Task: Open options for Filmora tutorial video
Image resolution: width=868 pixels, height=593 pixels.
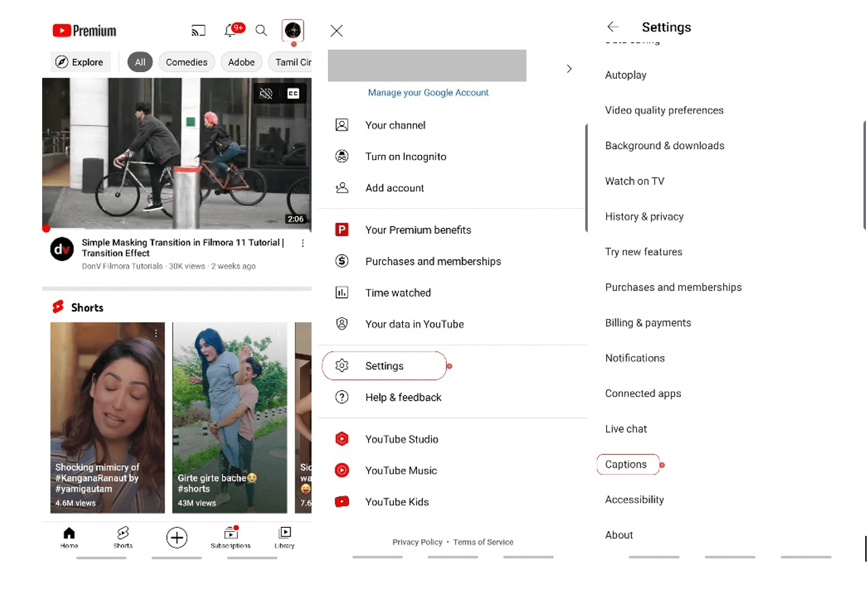Action: 303,243
